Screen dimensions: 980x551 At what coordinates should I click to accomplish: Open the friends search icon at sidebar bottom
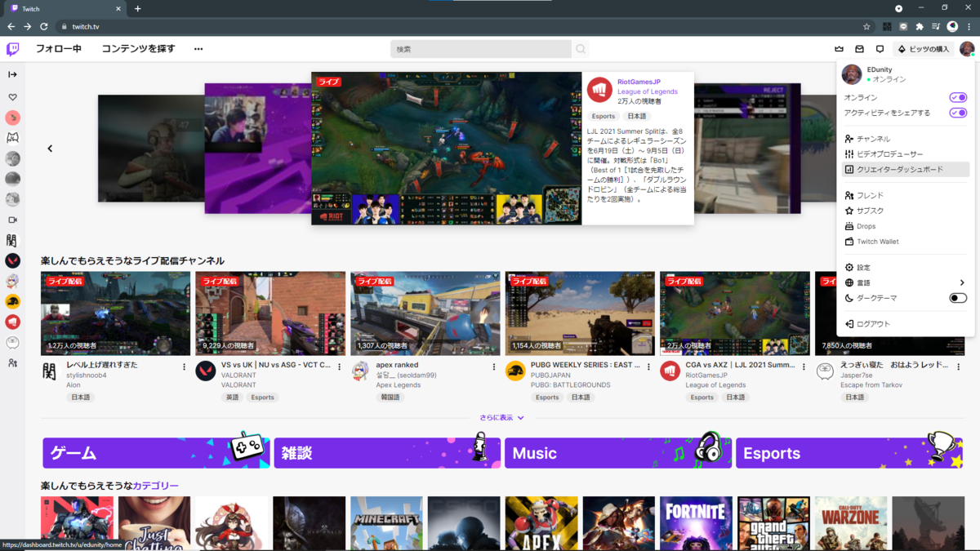pyautogui.click(x=12, y=363)
